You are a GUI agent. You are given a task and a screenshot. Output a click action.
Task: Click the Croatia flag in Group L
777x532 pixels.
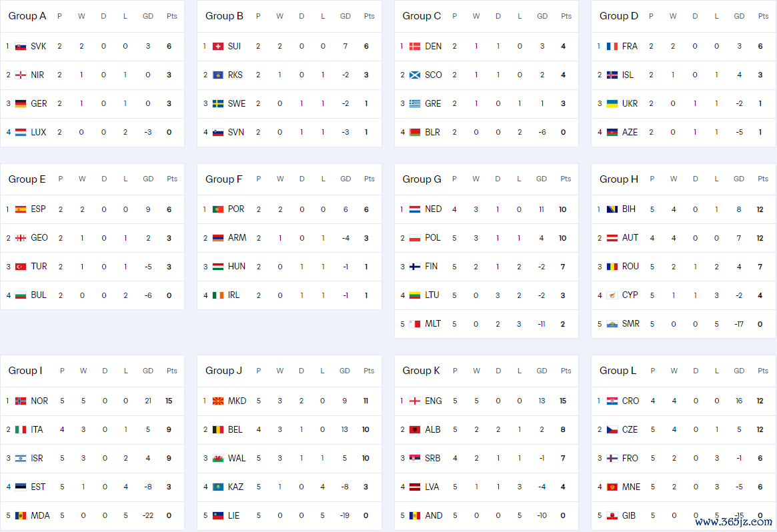click(x=612, y=401)
